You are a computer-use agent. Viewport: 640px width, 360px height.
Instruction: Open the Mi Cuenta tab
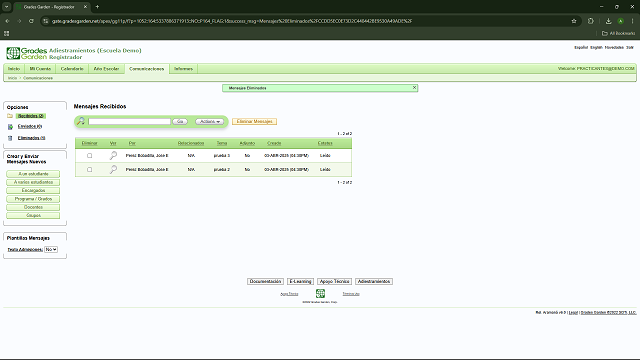(x=40, y=69)
